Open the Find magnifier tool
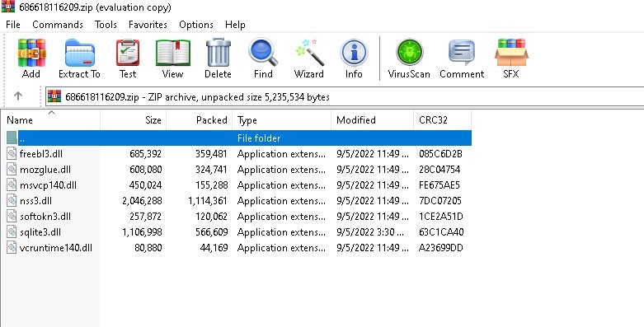This screenshot has height=327, width=644. pyautogui.click(x=263, y=52)
